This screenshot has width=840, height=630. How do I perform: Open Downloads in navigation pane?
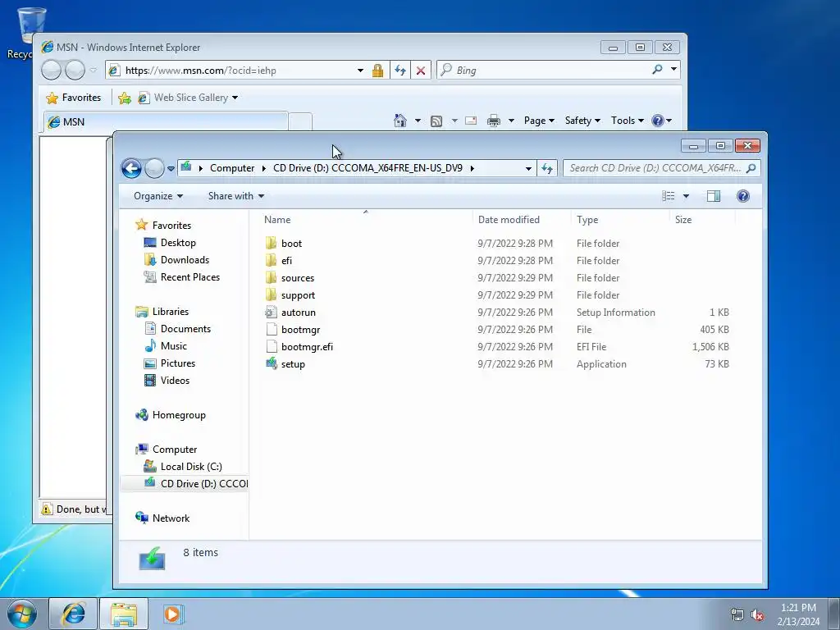[185, 260]
